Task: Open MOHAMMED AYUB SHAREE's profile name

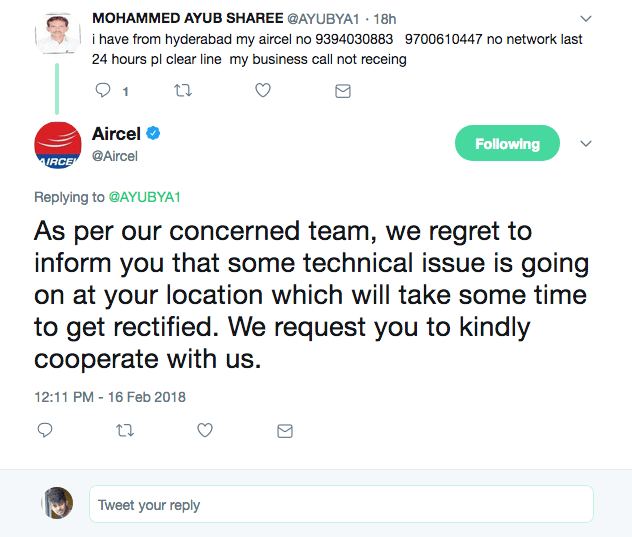Action: 187,18
